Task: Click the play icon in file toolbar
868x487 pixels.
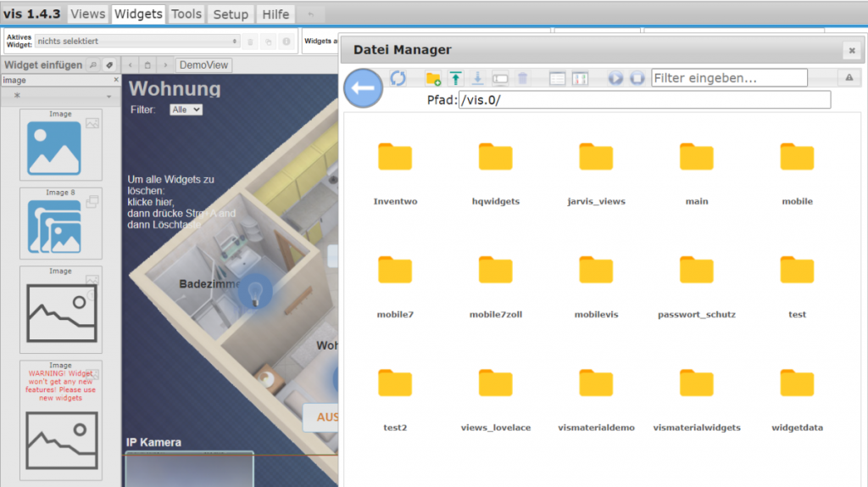Action: (615, 78)
